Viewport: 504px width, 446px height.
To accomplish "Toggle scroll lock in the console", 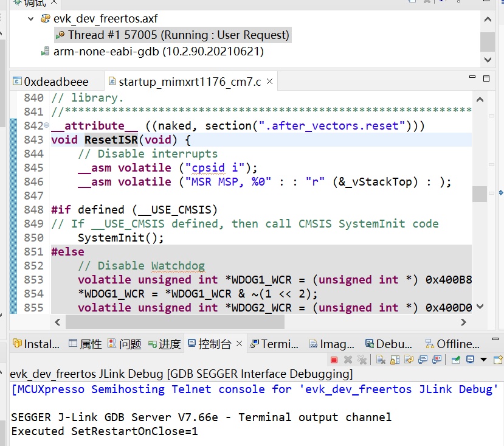I will 394,360.
